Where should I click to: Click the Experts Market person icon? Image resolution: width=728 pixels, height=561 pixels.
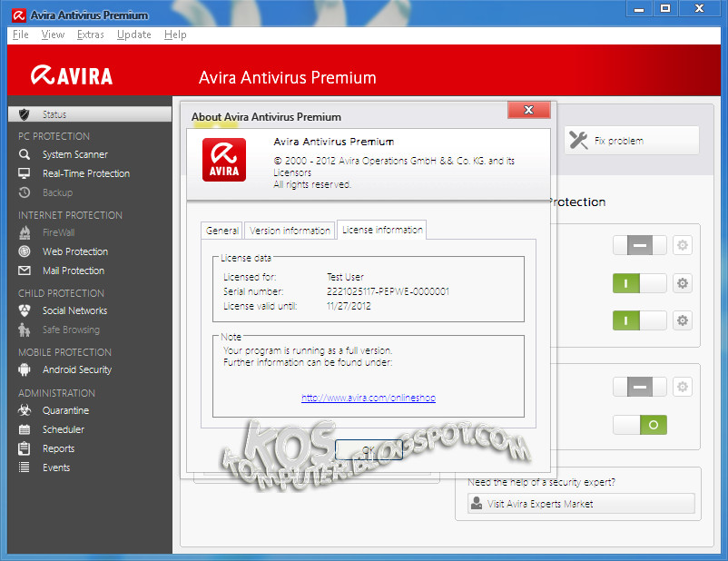[477, 504]
